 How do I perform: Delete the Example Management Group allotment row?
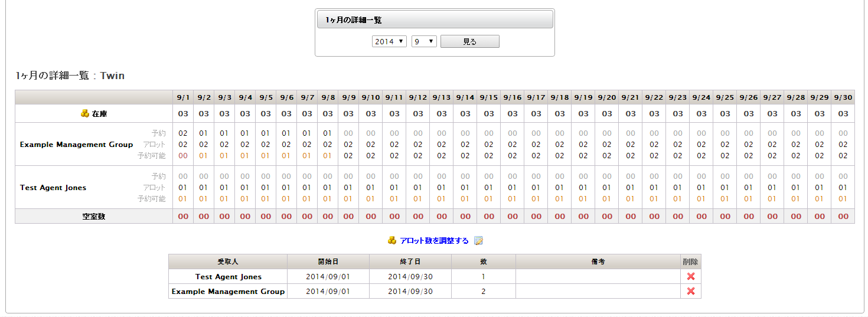click(690, 291)
